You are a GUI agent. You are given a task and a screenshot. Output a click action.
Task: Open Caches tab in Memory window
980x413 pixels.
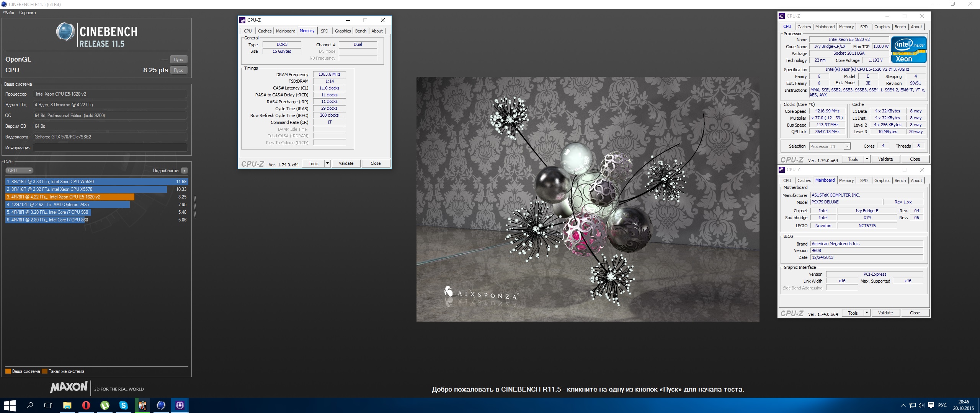265,31
